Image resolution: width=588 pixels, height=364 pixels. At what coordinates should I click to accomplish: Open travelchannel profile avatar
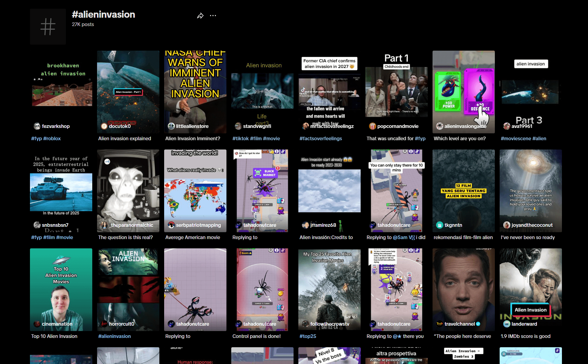[439, 324]
